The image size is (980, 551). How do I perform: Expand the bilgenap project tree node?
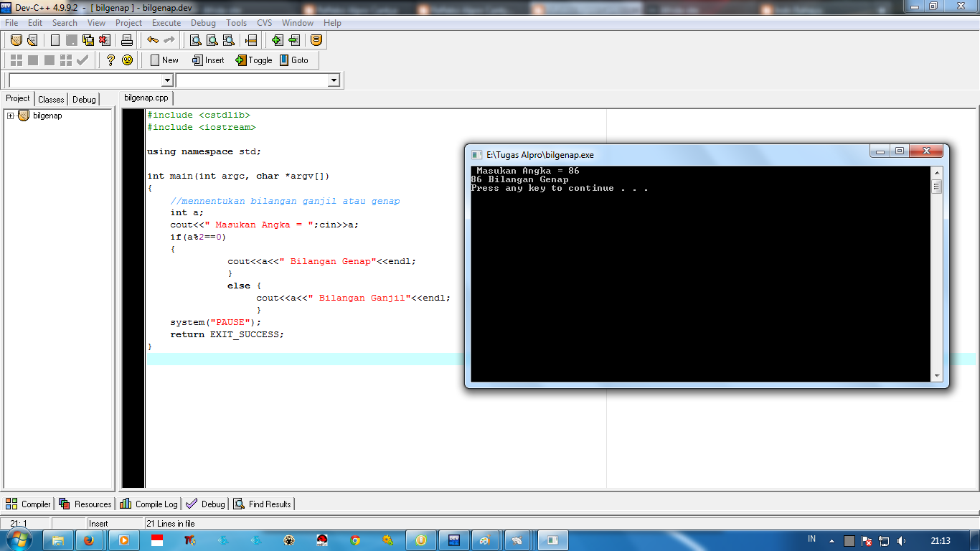(x=11, y=116)
